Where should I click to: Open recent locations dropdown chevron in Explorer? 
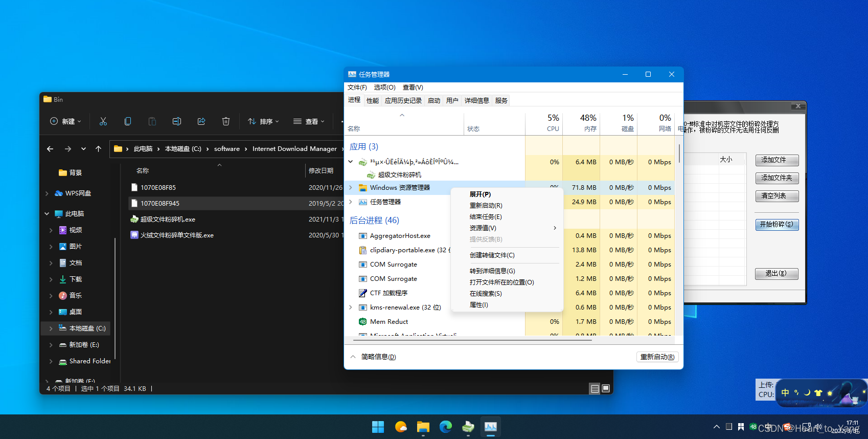pyautogui.click(x=83, y=149)
